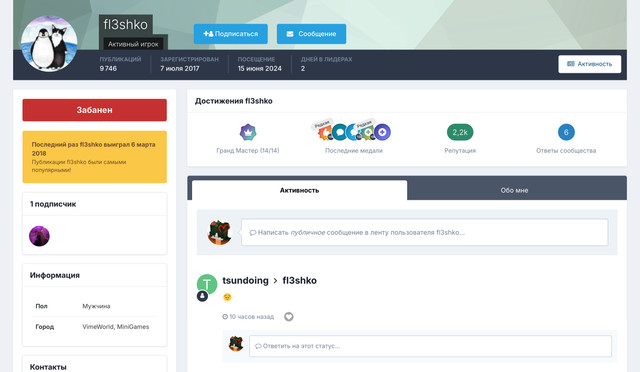Click tsundoing's green T avatar
Image resolution: width=640 pixels, height=372 pixels.
tap(207, 284)
